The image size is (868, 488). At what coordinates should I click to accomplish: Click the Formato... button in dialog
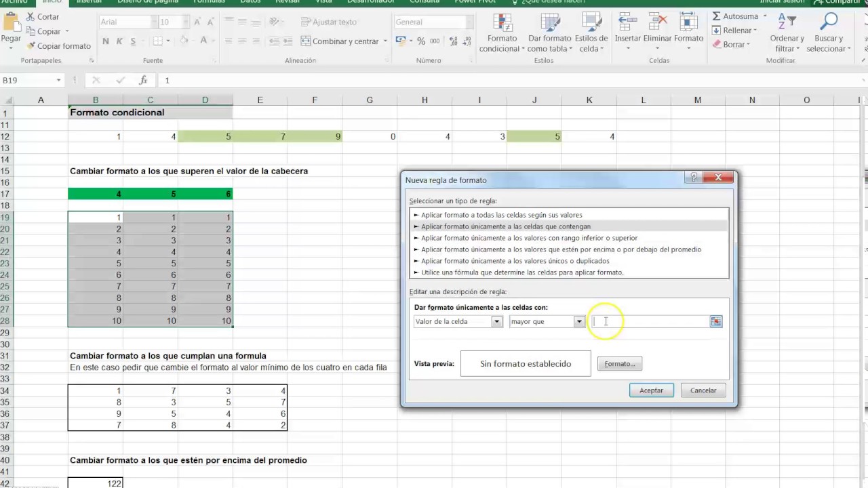point(619,364)
